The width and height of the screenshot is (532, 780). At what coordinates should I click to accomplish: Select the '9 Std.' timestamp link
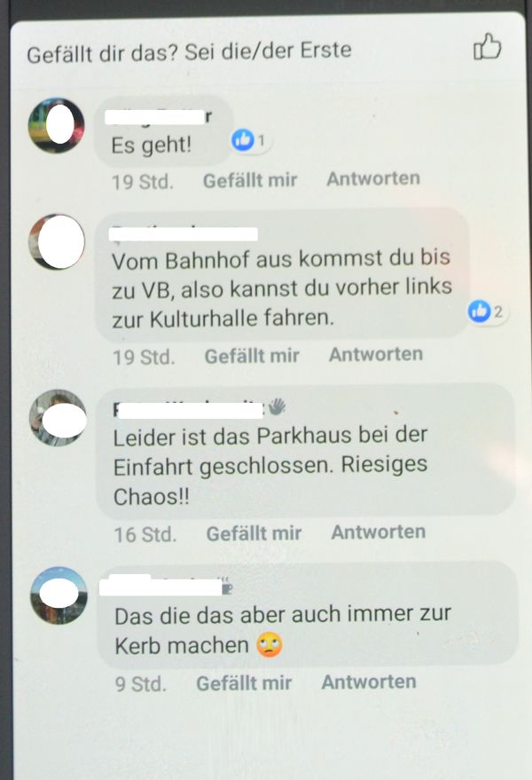141,684
